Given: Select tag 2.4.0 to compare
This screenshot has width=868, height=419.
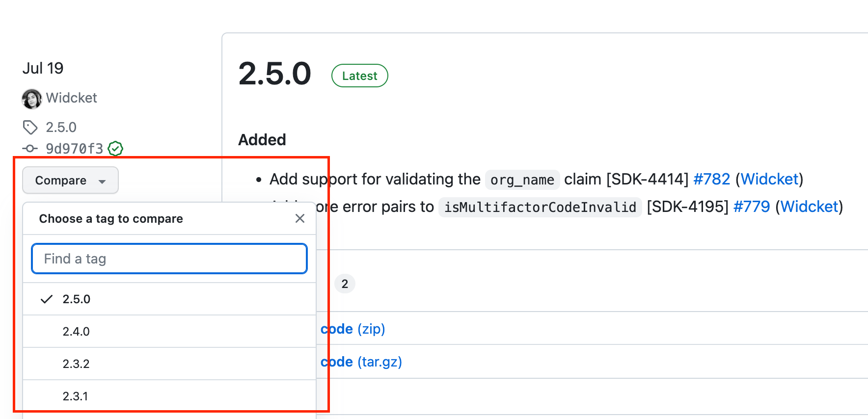Looking at the screenshot, I should 169,331.
